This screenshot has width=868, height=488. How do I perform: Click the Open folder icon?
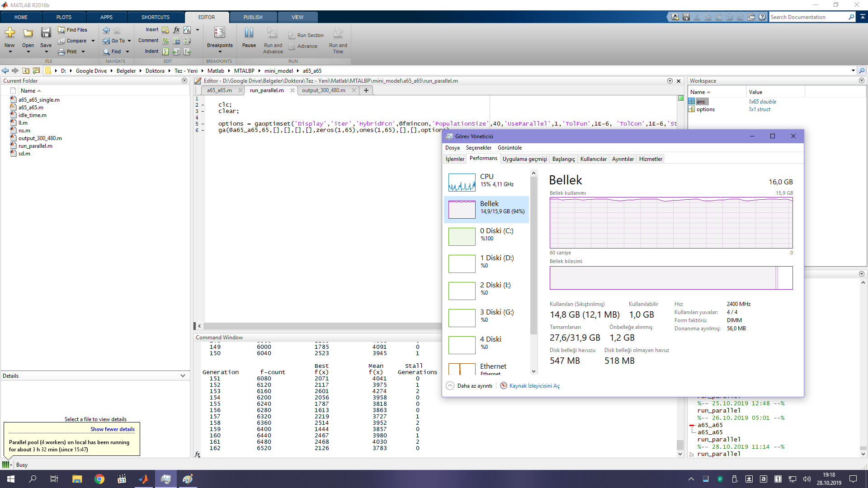[x=28, y=33]
